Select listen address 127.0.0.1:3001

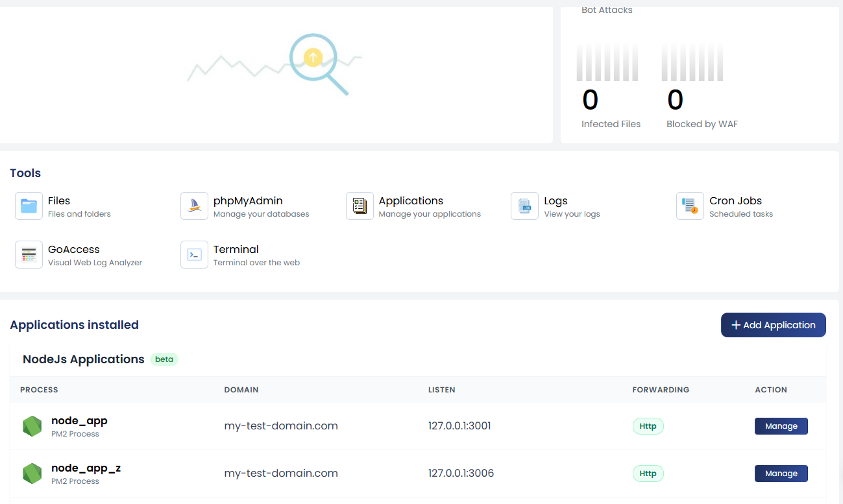(x=459, y=426)
